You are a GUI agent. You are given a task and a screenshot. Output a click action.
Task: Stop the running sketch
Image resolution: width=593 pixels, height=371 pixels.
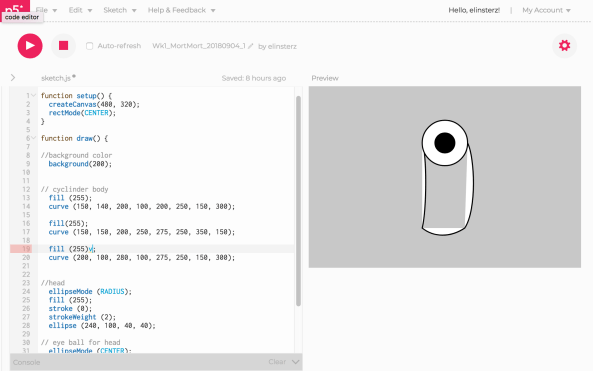click(x=64, y=46)
